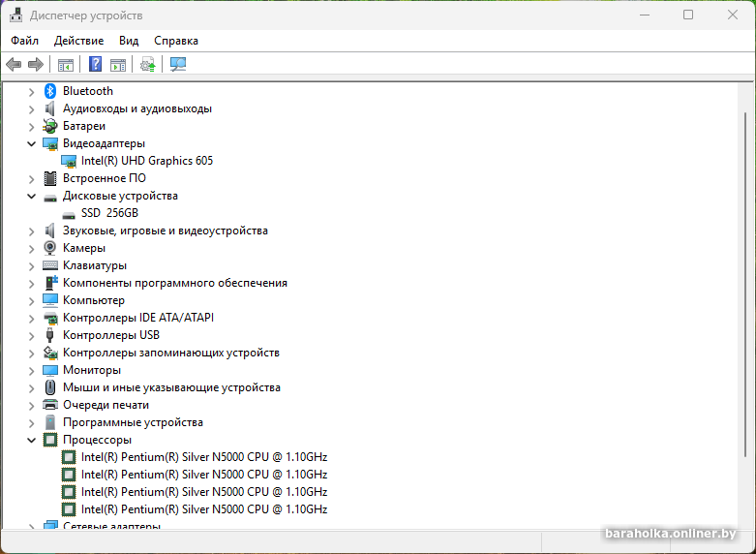Click the Update driver toolbar icon
This screenshot has height=554, width=756.
click(148, 64)
